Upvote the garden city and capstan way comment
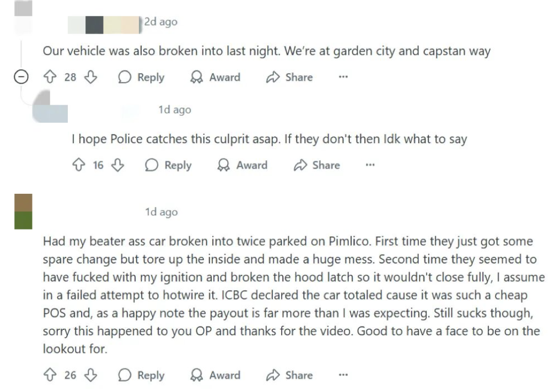 (50, 77)
